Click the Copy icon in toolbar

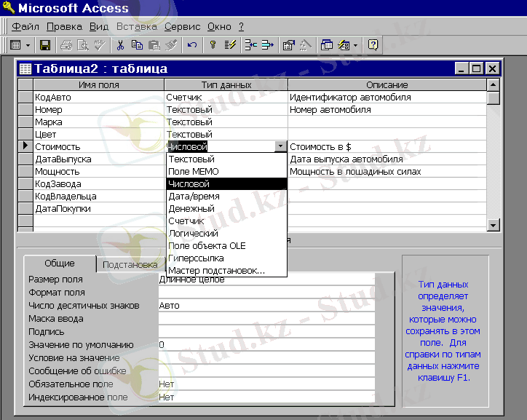pos(138,45)
